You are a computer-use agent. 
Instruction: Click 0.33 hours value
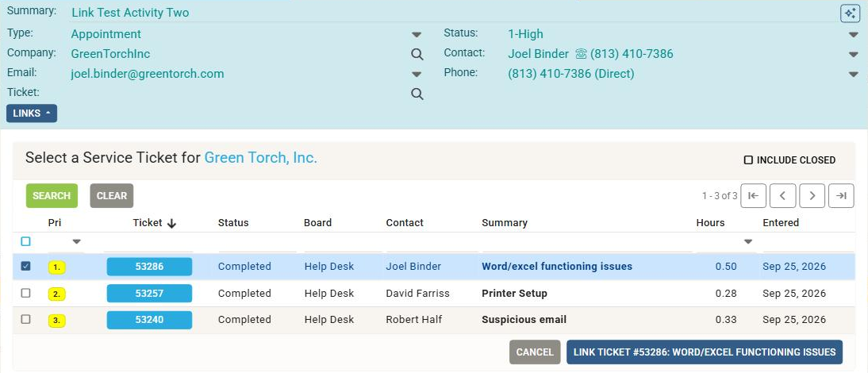click(x=726, y=320)
